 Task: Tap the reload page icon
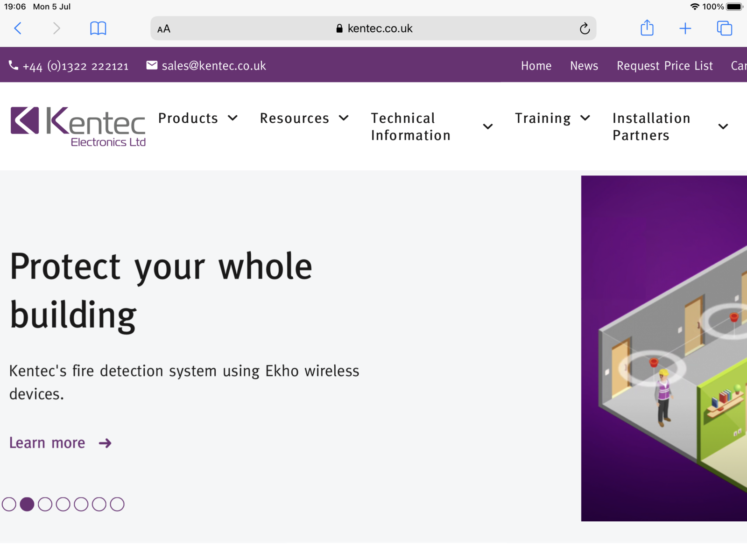tap(585, 29)
